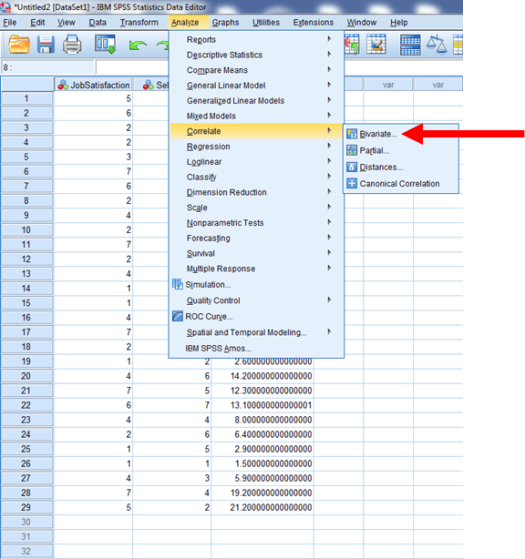Expand the Nonparametric Tests submenu arrow
The width and height of the screenshot is (525, 559).
329,222
